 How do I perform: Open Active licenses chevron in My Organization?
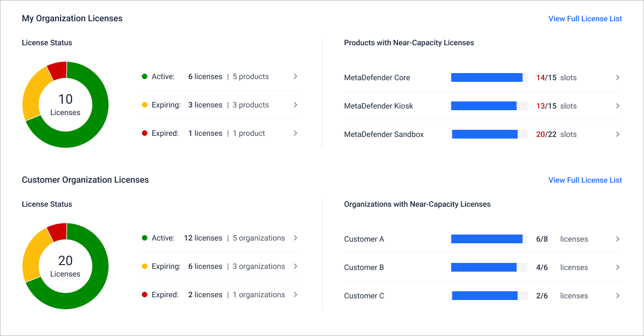295,77
